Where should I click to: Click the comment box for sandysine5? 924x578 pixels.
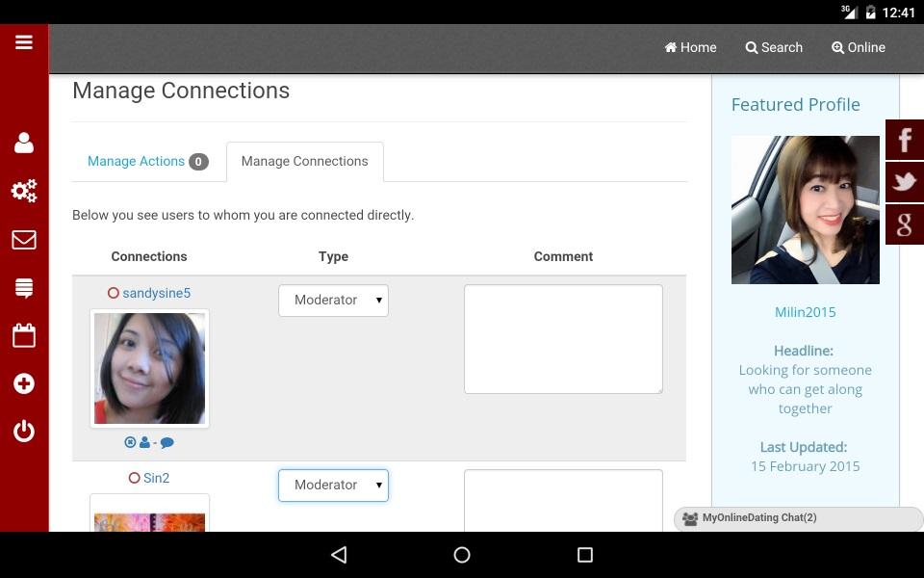tap(563, 339)
